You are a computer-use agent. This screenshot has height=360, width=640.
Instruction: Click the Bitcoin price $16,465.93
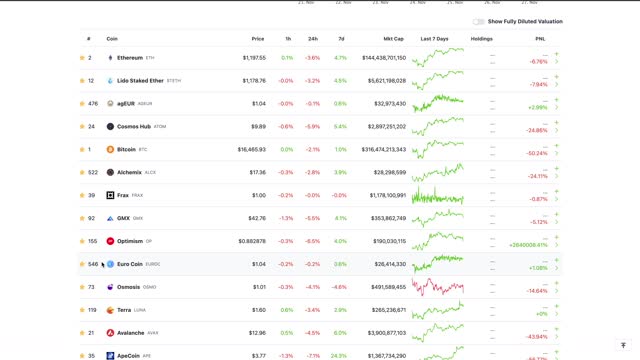click(251, 149)
